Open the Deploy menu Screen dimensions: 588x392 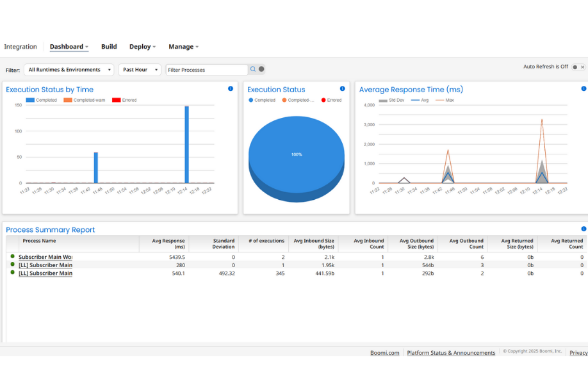142,46
